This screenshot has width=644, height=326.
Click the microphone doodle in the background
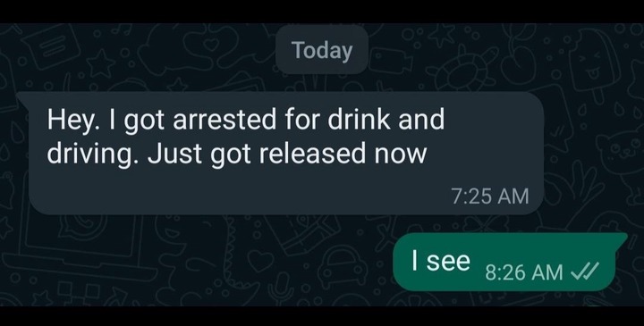pyautogui.click(x=280, y=288)
